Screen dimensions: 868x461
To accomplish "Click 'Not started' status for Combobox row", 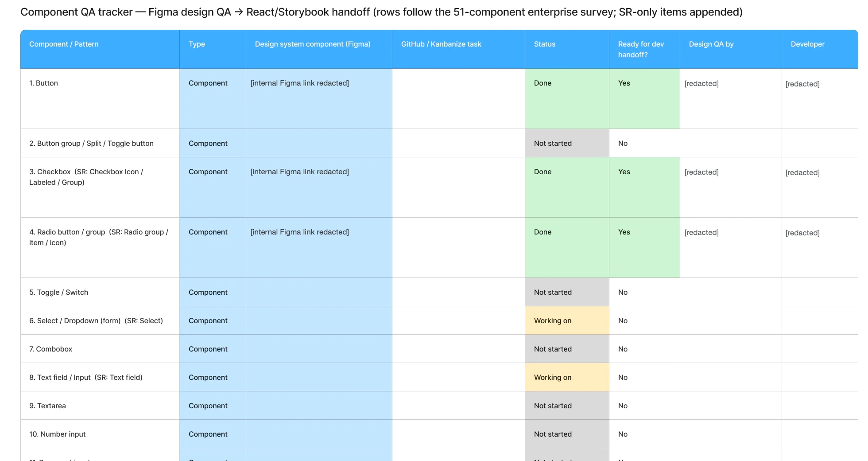I will click(x=567, y=349).
